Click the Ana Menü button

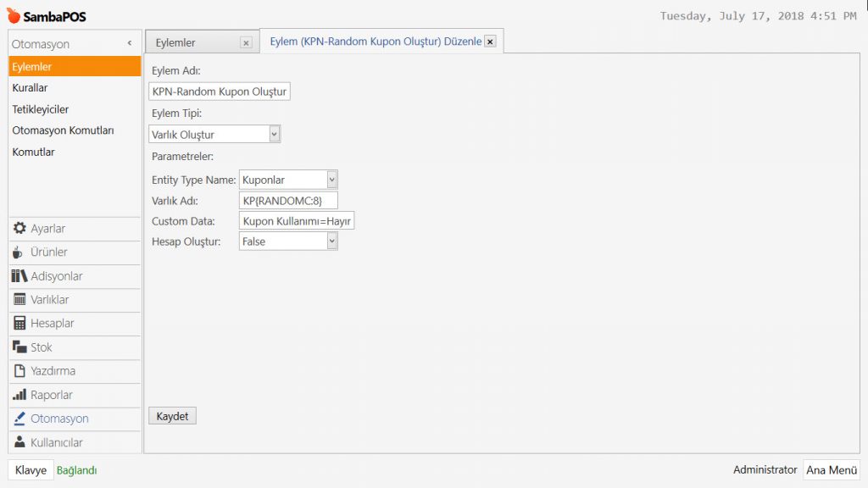click(831, 470)
